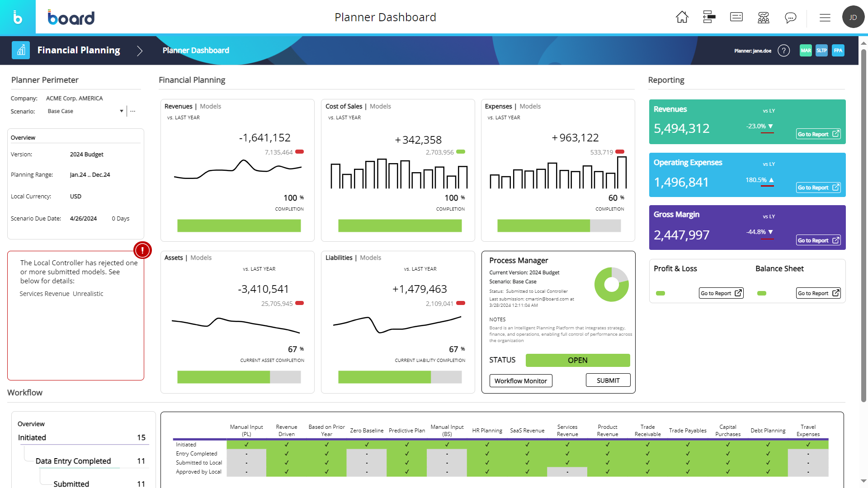868x488 pixels.
Task: Open the hierarchy/navigation icon next to Home
Action: [x=708, y=17]
